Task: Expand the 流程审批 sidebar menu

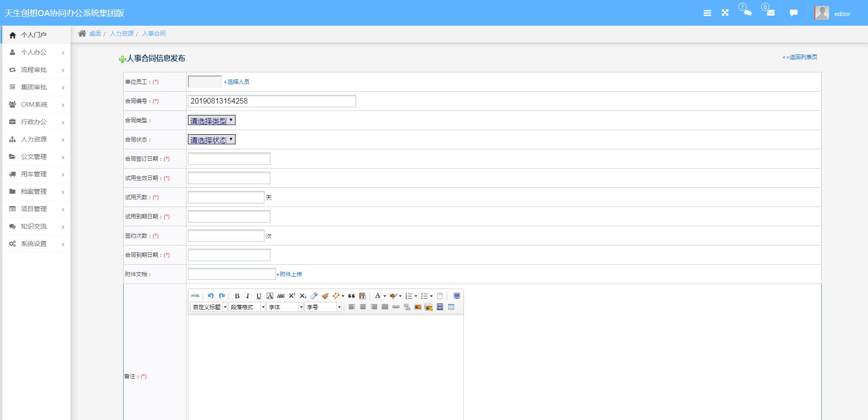Action: click(x=36, y=70)
